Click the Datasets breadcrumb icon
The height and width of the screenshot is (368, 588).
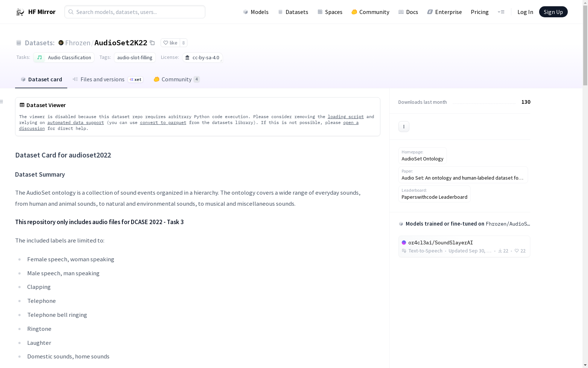(x=19, y=43)
